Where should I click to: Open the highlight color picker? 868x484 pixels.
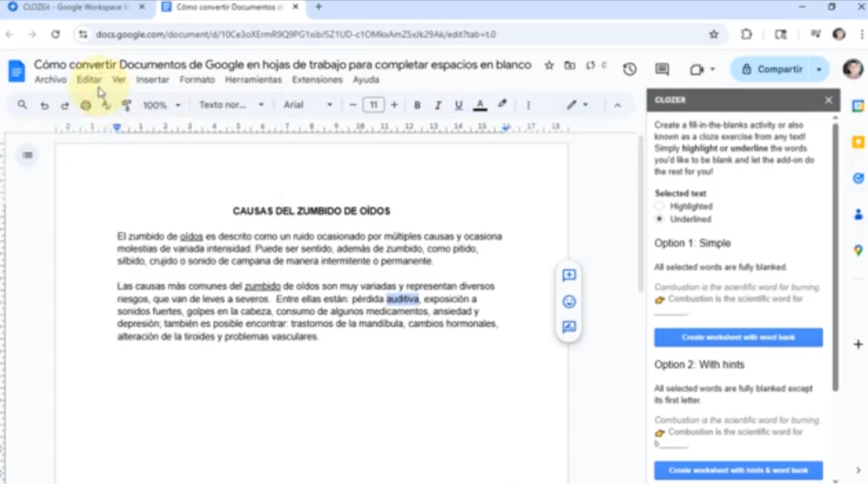[502, 104]
